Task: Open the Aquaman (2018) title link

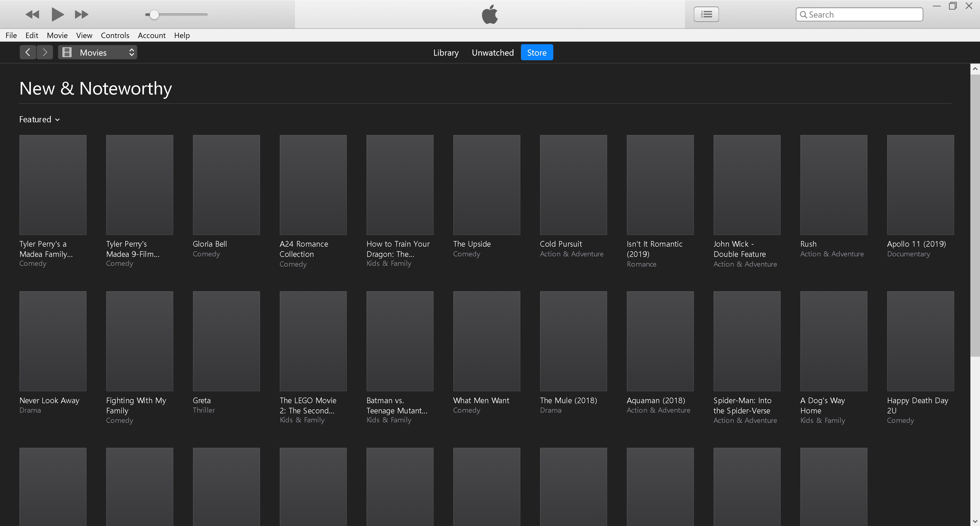Action: pyautogui.click(x=655, y=400)
